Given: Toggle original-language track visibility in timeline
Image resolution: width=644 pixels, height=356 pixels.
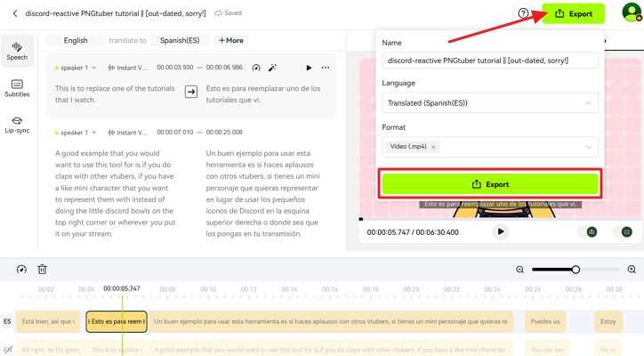Looking at the screenshot, I should 7,350.
